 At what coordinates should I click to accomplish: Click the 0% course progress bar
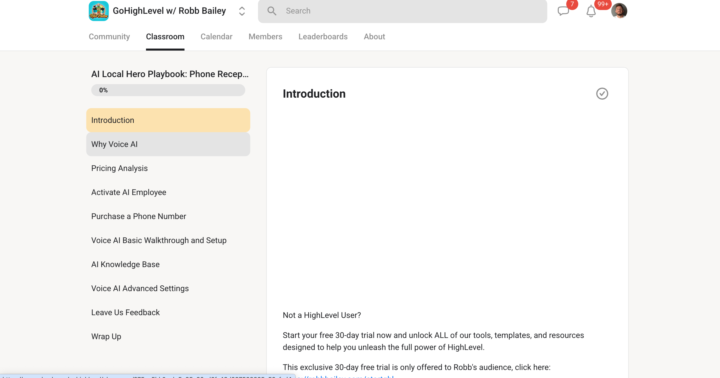click(x=168, y=90)
